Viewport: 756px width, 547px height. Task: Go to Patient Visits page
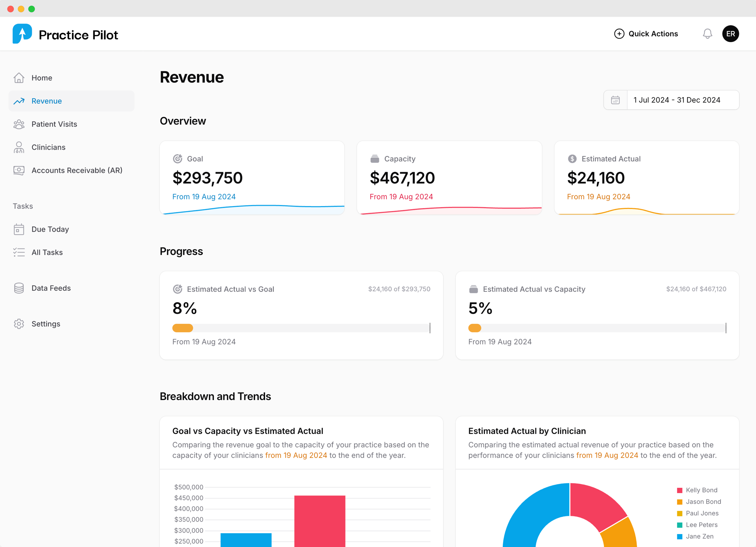(54, 124)
